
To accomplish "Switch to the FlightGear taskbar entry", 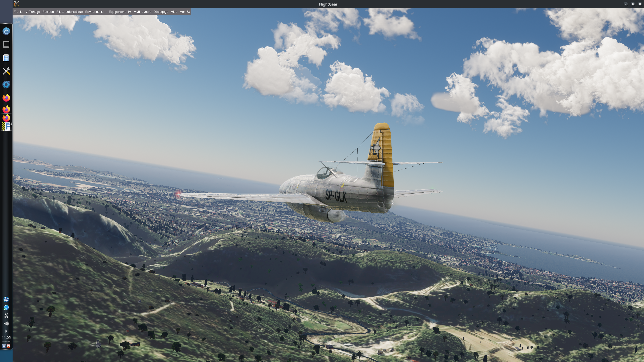I will click(6, 126).
